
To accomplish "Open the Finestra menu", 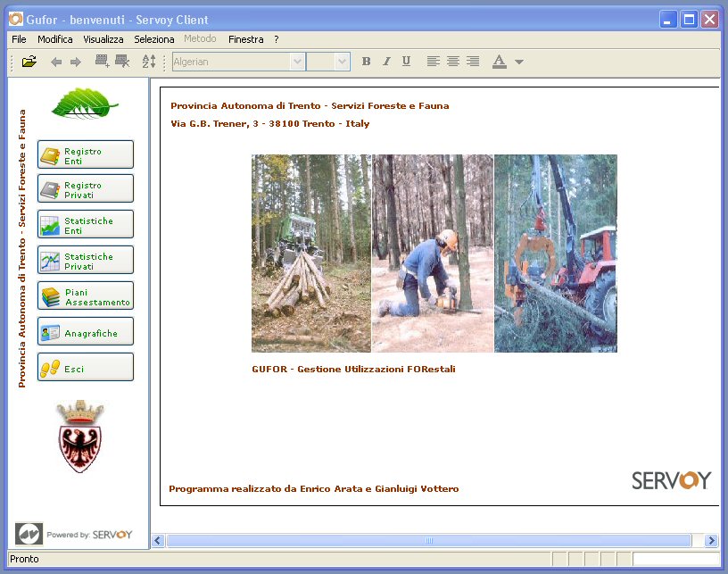I will click(x=246, y=39).
